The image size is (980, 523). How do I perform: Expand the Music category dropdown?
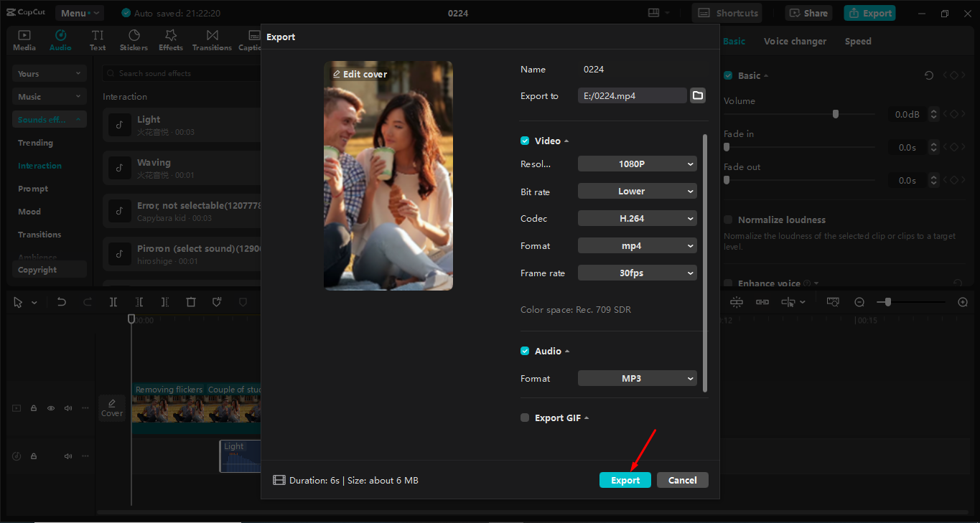click(x=50, y=96)
